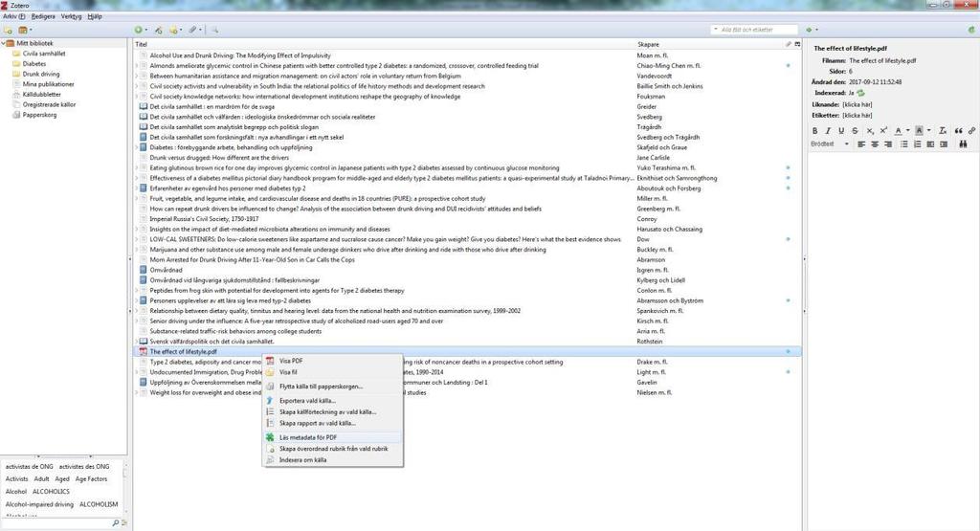Select 'Exportera vald källa...'
This screenshot has height=531, width=980.
(x=332, y=401)
